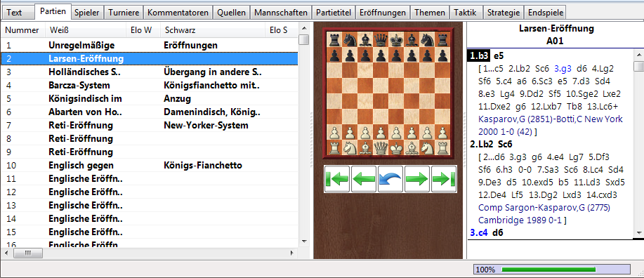Take back move blue curved arrow
Image resolution: width=644 pixels, height=278 pixels.
pos(390,179)
